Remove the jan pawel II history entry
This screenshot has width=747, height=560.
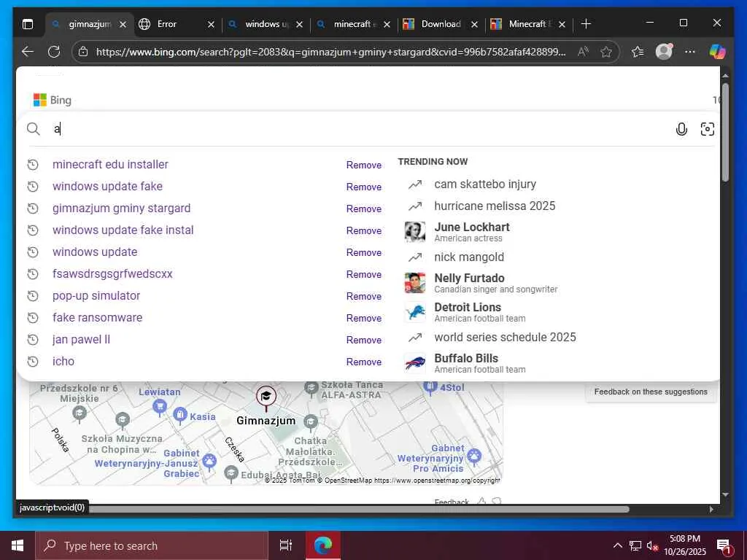pyautogui.click(x=363, y=341)
